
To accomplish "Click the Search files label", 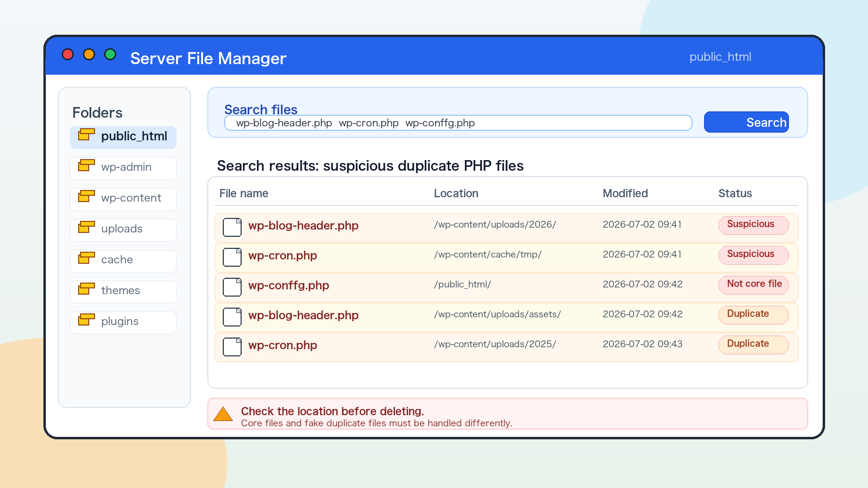I will (261, 109).
